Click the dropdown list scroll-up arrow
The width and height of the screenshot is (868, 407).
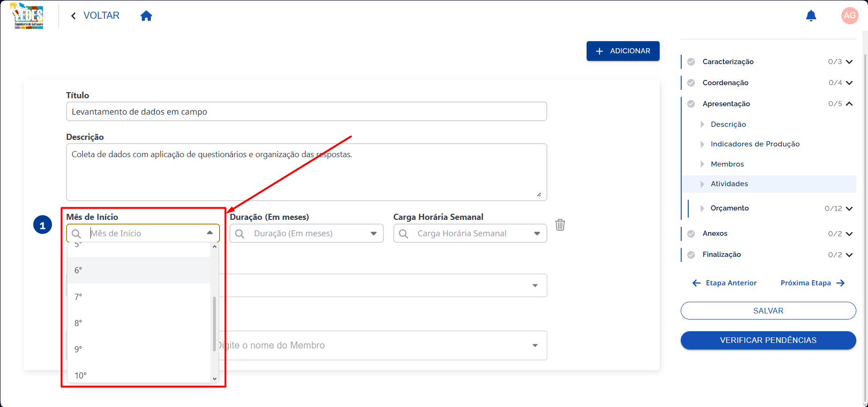coord(214,247)
